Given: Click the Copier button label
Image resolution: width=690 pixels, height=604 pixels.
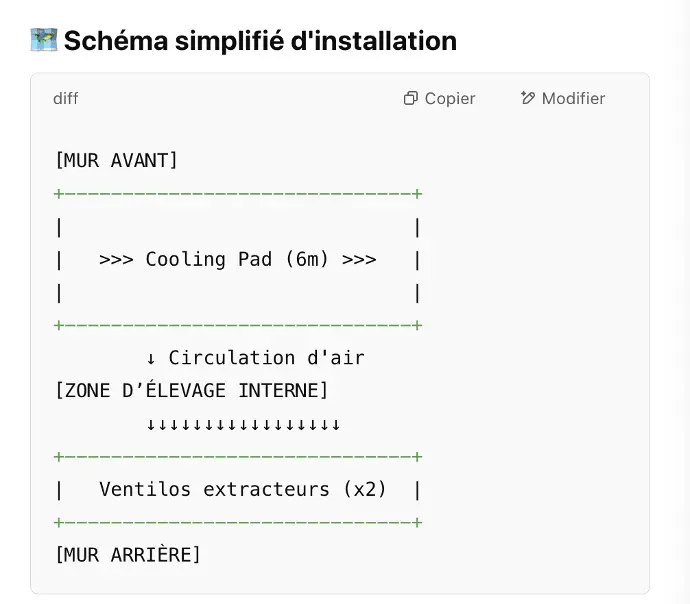Looking at the screenshot, I should [450, 99].
